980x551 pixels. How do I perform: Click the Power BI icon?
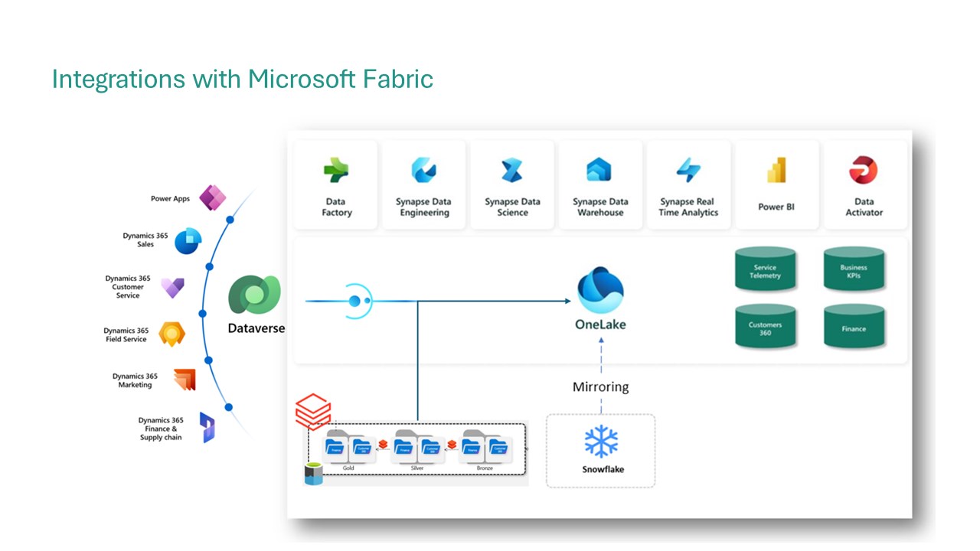click(x=776, y=170)
